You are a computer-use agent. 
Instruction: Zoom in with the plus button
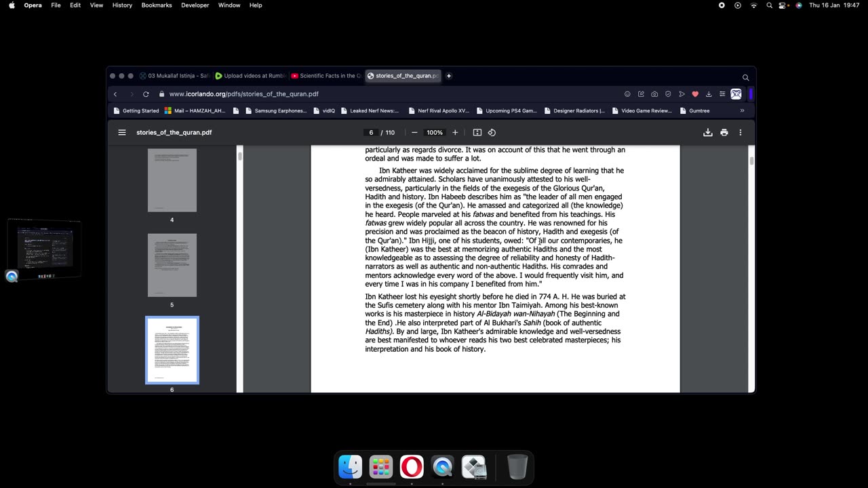[455, 132]
